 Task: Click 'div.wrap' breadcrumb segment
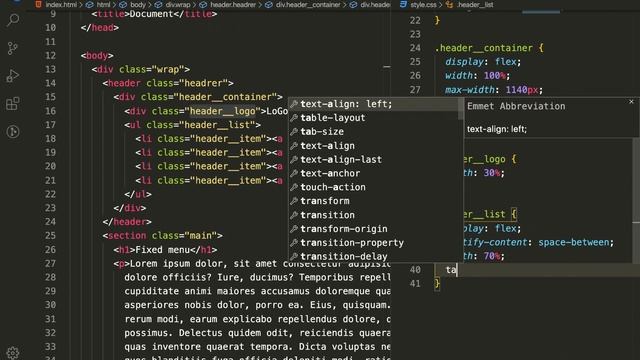[x=178, y=4]
